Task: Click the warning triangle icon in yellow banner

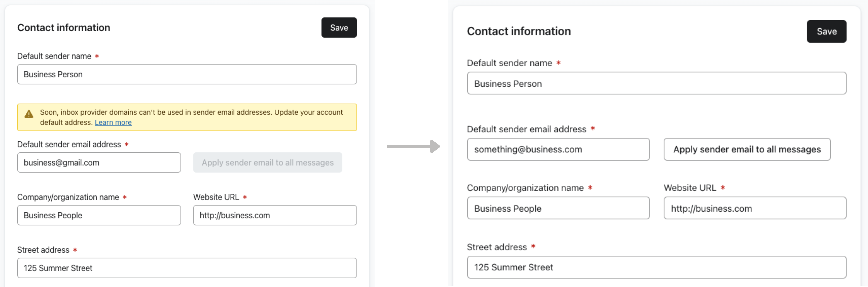Action: pos(29,114)
